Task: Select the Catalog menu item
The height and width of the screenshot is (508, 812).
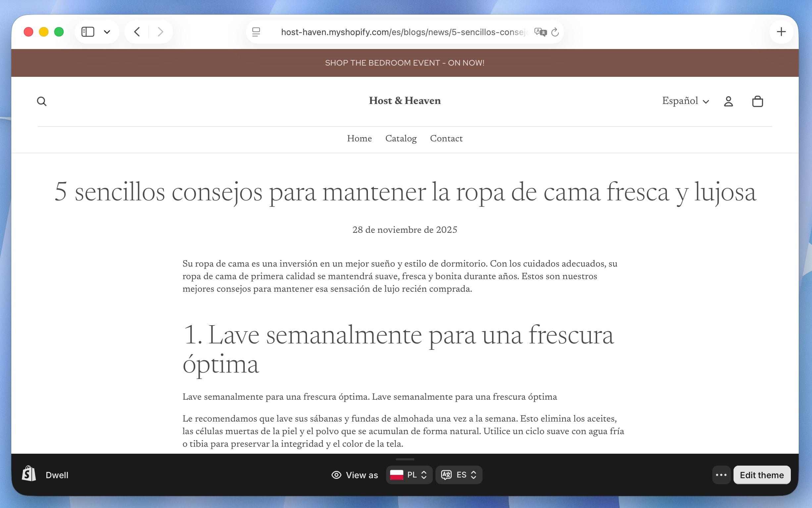Action: click(x=401, y=138)
